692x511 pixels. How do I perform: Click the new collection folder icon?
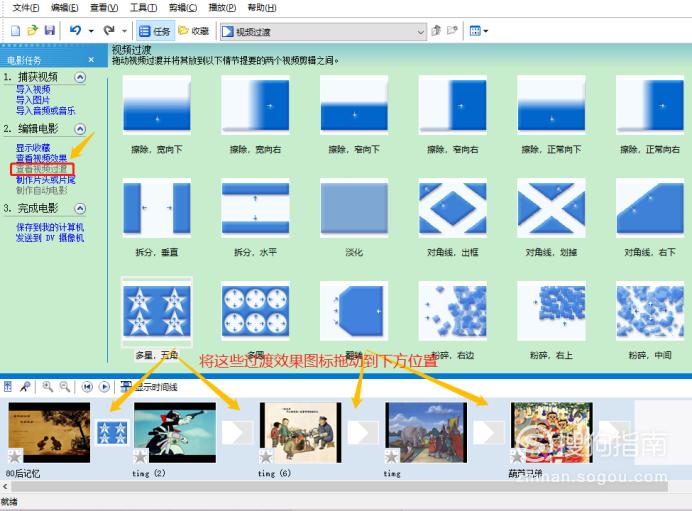452,31
